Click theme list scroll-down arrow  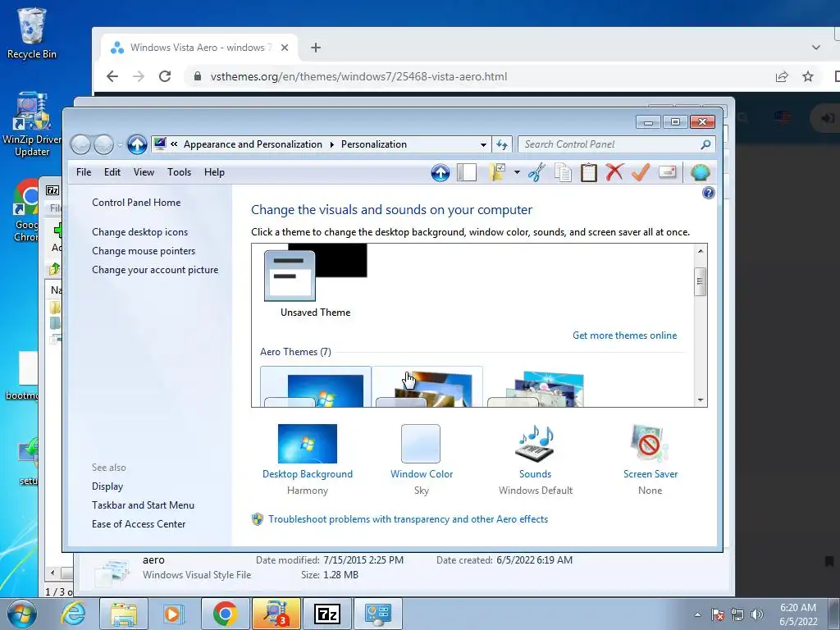701,400
